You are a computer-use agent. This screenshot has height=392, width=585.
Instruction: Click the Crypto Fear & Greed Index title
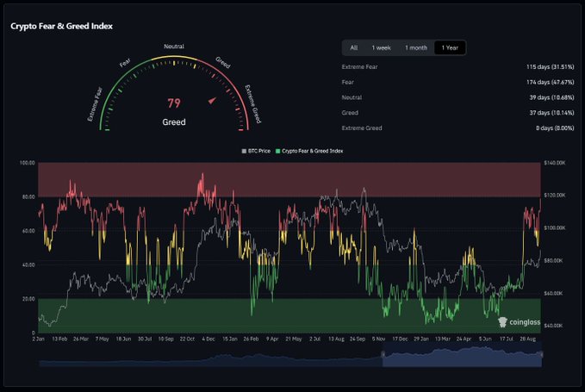click(61, 26)
